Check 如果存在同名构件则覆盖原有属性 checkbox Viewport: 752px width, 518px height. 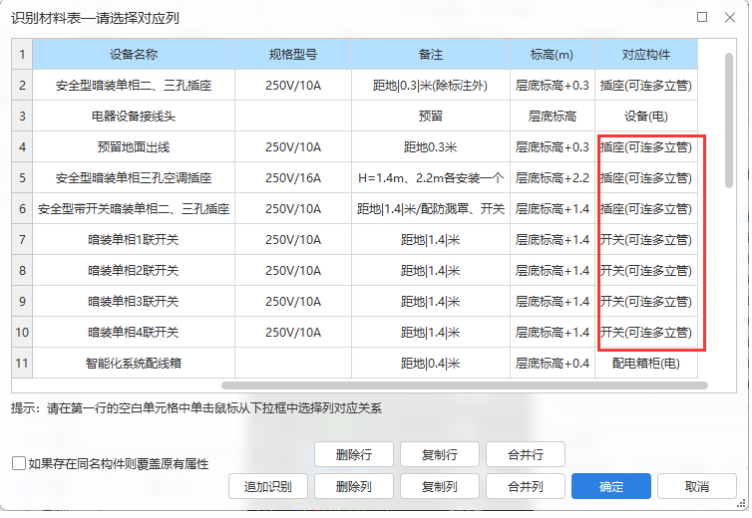(19, 463)
